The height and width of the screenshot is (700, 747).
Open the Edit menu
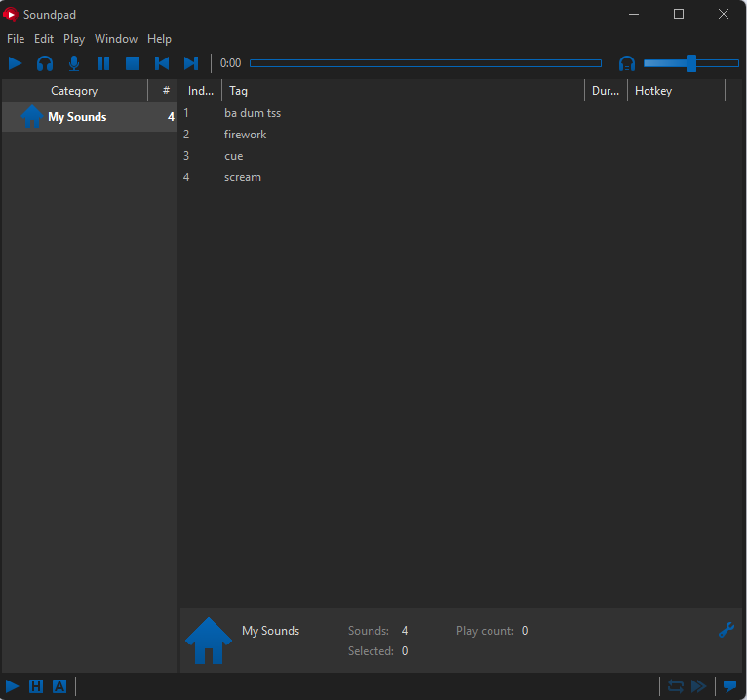(x=44, y=39)
